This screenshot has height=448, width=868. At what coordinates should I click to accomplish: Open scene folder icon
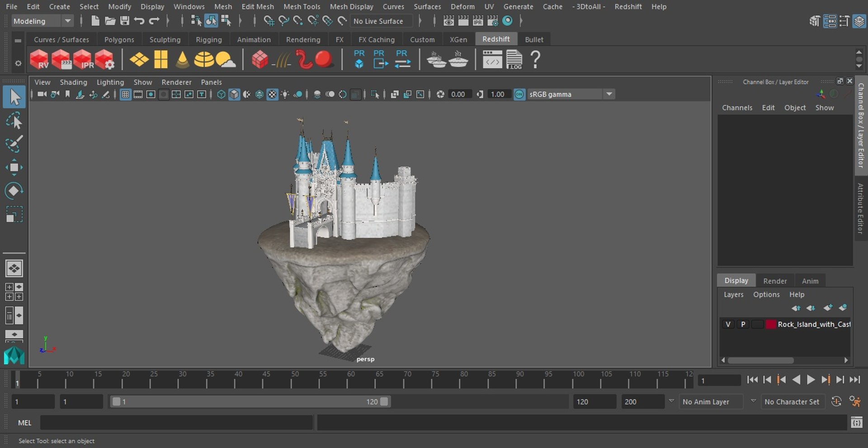click(x=110, y=21)
